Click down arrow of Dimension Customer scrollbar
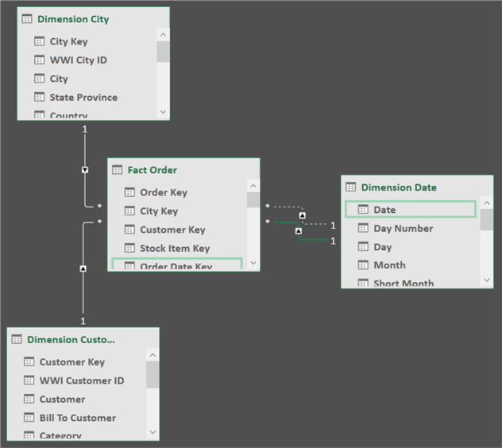The image size is (502, 448). 153,432
